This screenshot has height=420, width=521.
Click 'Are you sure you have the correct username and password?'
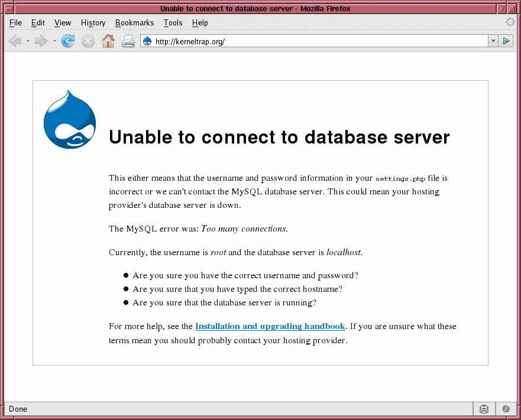(245, 276)
